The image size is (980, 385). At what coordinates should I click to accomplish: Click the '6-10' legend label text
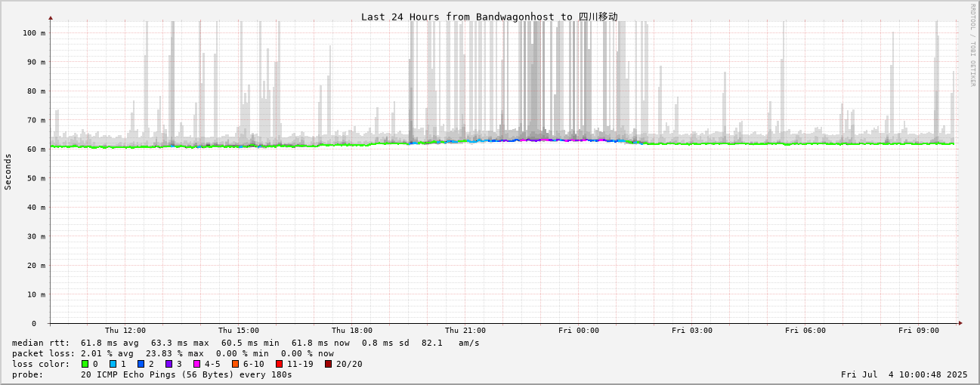254,364
